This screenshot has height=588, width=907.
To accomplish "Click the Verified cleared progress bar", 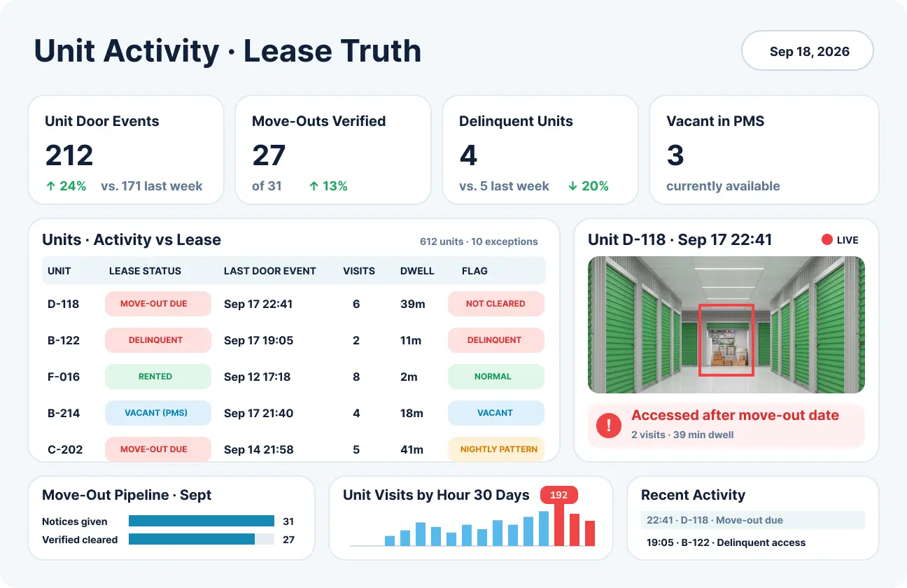I will [202, 540].
